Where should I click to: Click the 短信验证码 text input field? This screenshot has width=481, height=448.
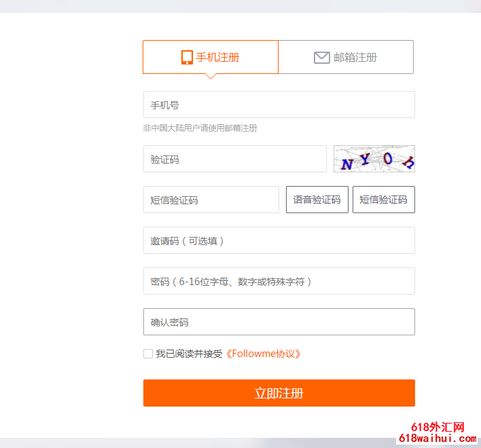click(x=211, y=200)
